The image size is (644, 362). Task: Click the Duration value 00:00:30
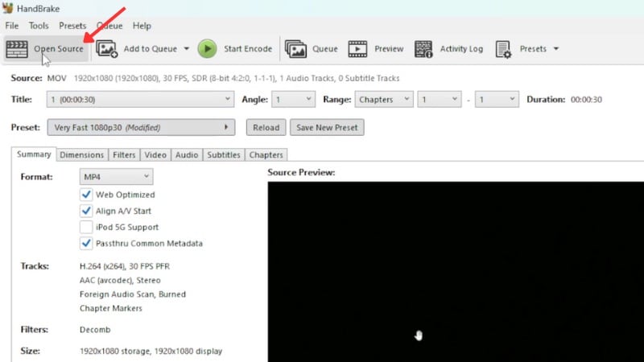pyautogui.click(x=587, y=99)
